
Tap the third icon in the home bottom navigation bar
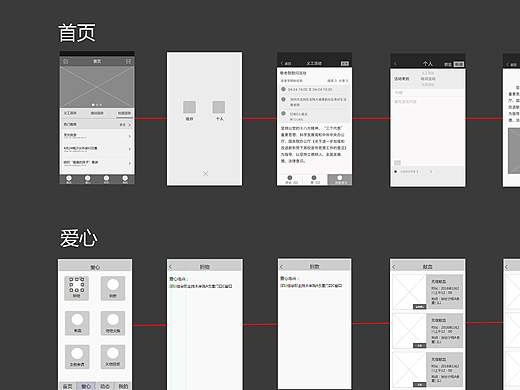106,179
